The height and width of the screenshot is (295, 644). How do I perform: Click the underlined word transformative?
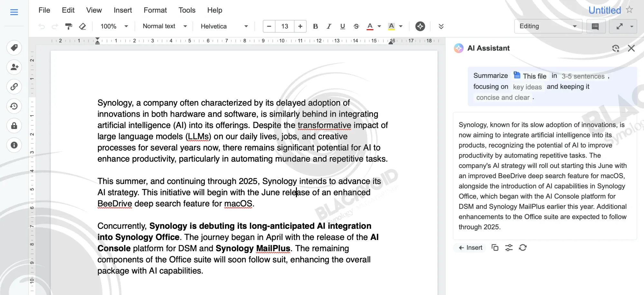(324, 125)
